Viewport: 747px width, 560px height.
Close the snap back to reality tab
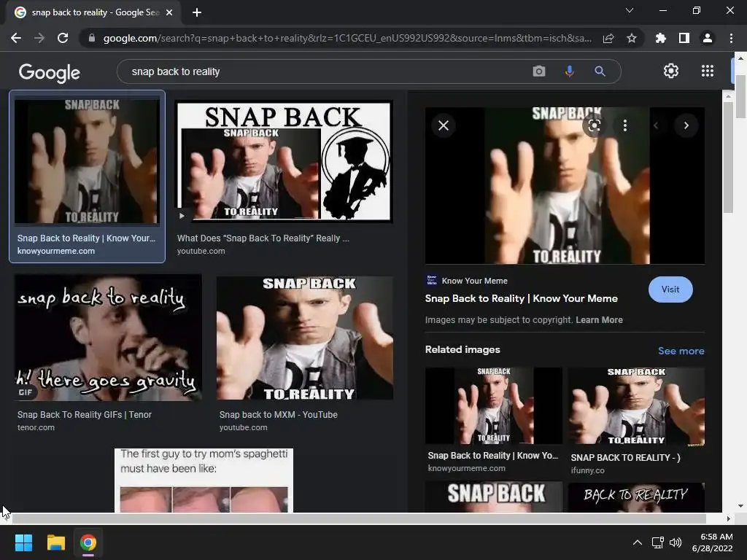tap(169, 12)
